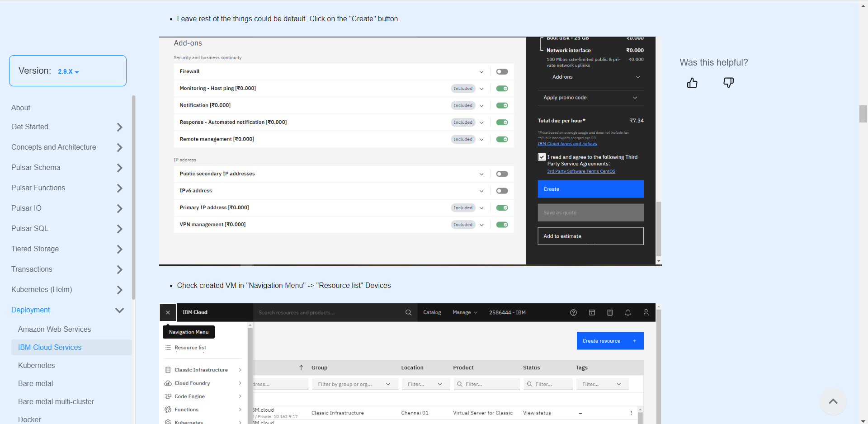Toggle Monitoring - Host ping switch
Viewport: 868px width, 424px height.
pyautogui.click(x=502, y=89)
